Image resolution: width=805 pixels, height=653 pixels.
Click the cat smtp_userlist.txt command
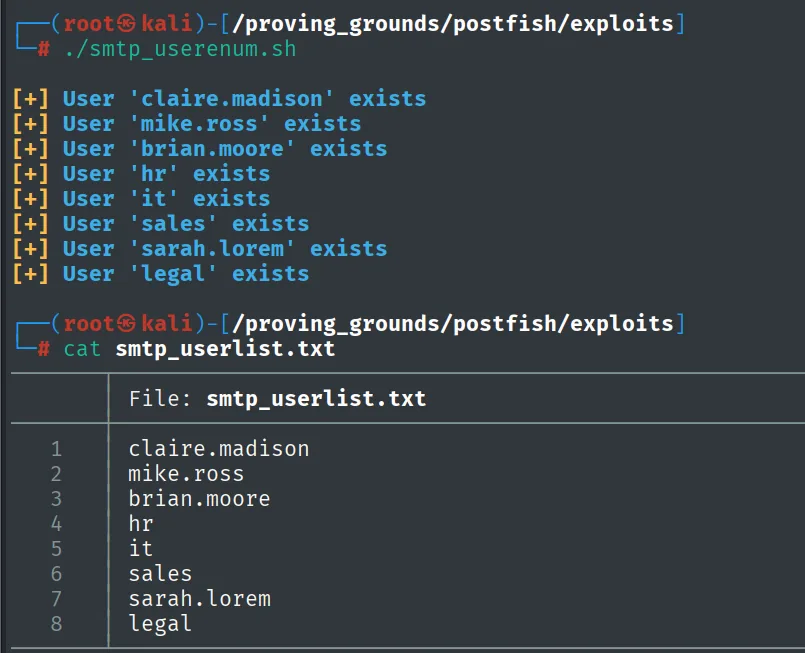point(199,349)
